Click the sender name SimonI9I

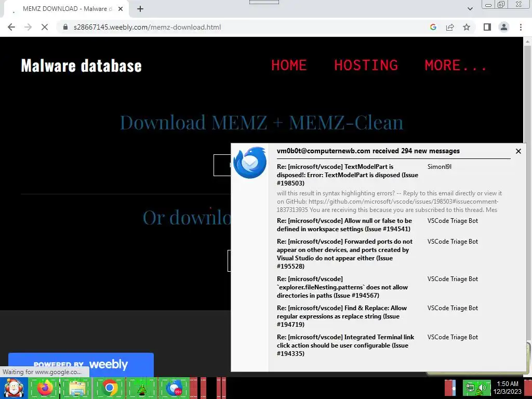coord(440,167)
